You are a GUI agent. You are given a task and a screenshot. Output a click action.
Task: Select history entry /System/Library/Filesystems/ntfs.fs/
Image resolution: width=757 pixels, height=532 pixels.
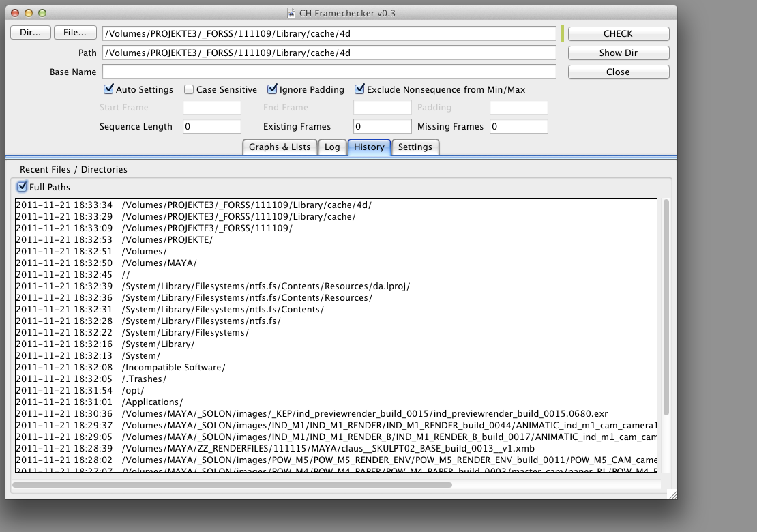[x=336, y=321]
